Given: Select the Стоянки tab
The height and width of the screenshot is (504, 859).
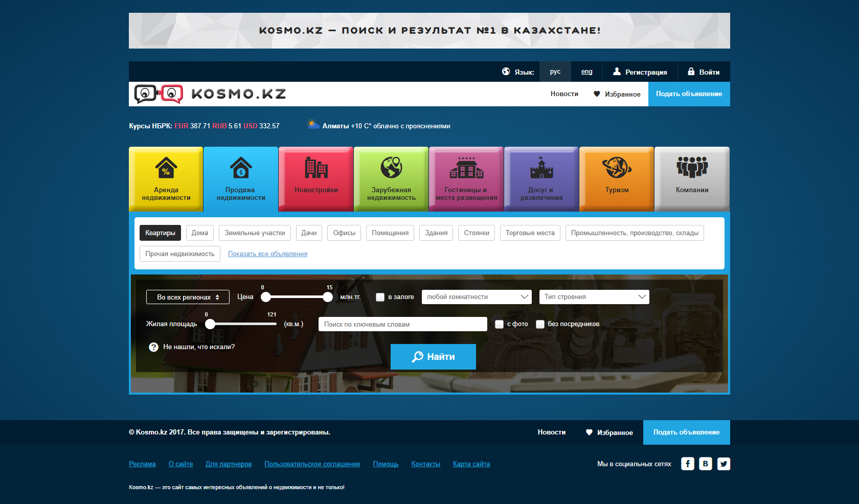Looking at the screenshot, I should point(477,233).
